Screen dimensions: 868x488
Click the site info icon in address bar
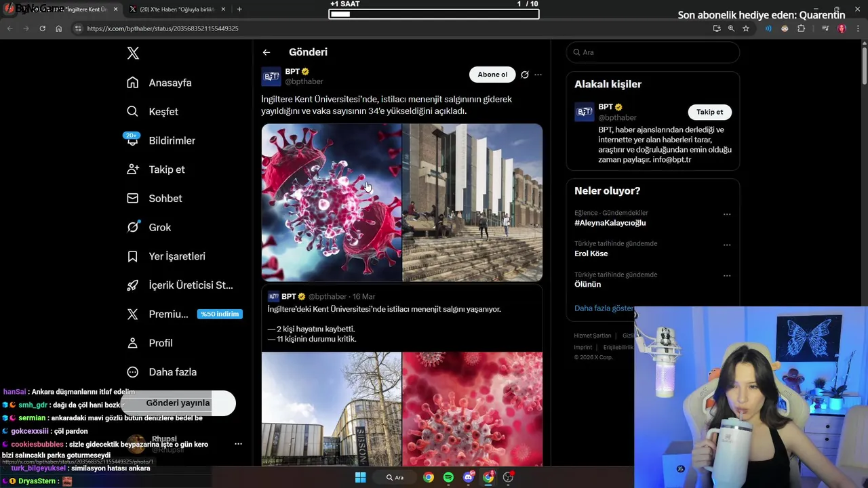[78, 28]
